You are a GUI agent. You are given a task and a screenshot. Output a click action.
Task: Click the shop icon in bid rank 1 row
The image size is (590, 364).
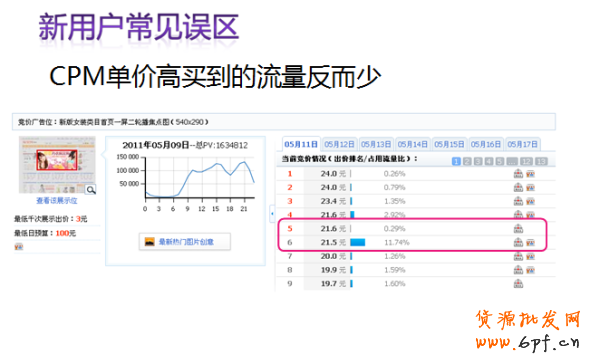pyautogui.click(x=518, y=174)
